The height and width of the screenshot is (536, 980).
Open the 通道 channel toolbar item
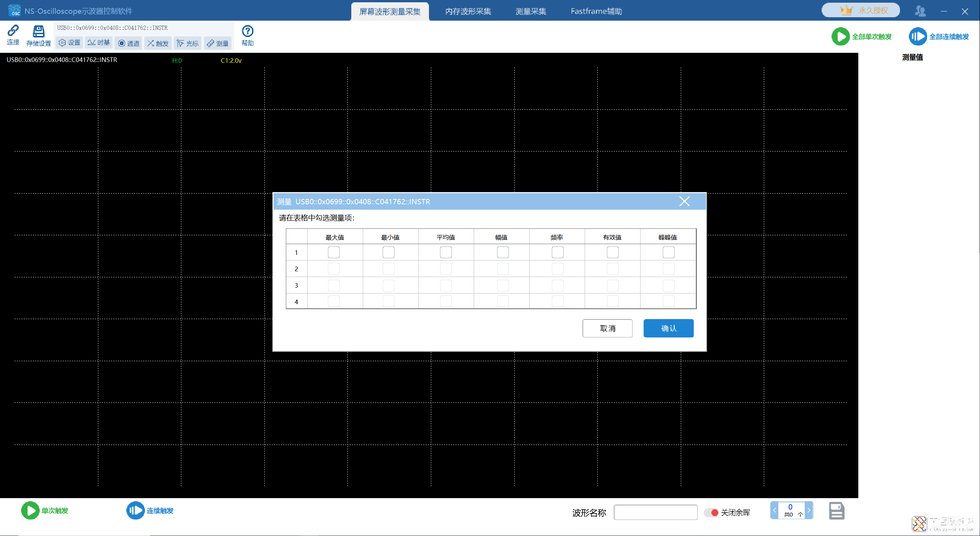[129, 43]
